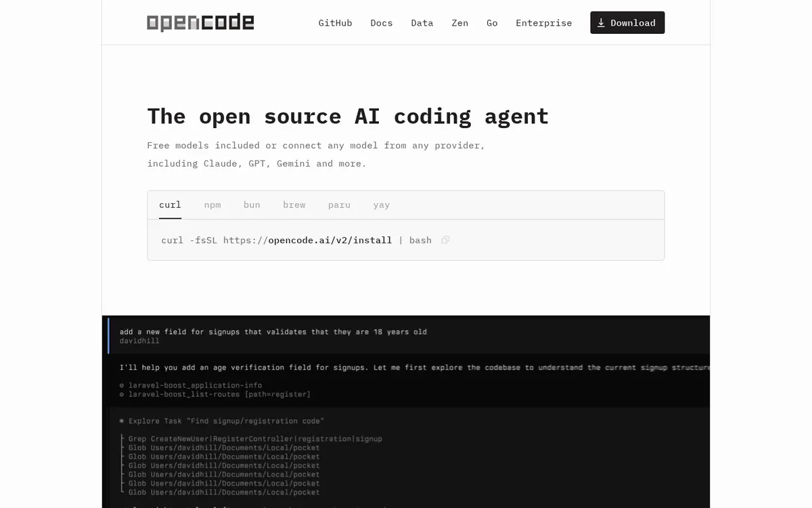Click the Explore Task "Find signup/registration code" line
The height and width of the screenshot is (508, 812).
click(x=221, y=421)
